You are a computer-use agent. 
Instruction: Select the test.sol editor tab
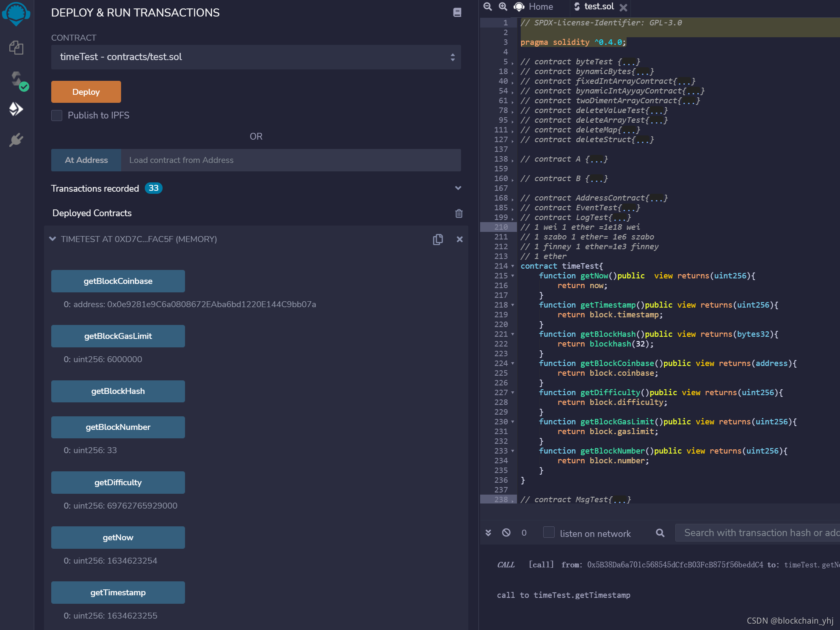pyautogui.click(x=598, y=7)
